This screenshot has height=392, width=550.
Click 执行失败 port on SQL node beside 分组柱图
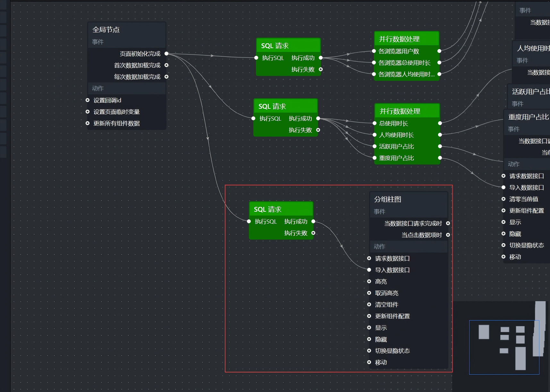pyautogui.click(x=313, y=233)
